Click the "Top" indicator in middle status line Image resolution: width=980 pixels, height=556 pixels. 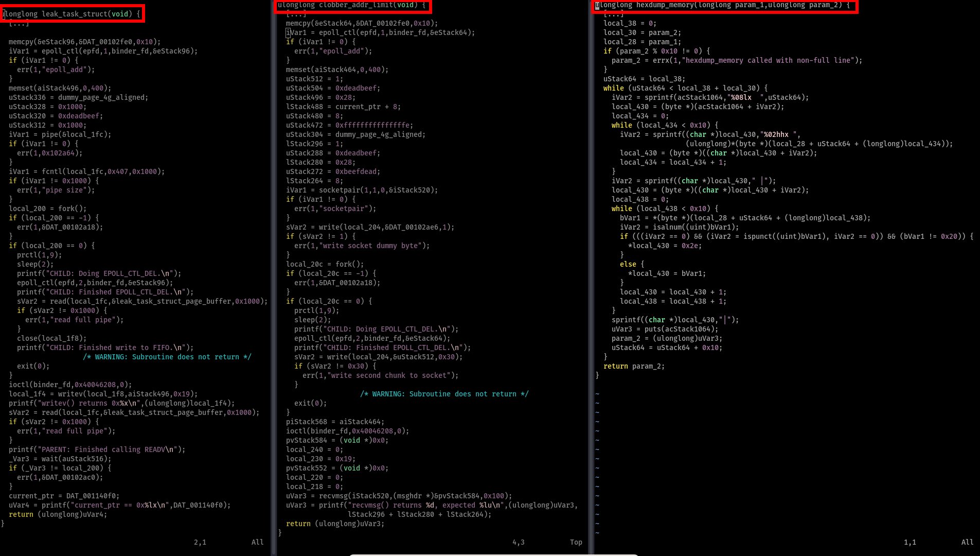[x=576, y=542]
